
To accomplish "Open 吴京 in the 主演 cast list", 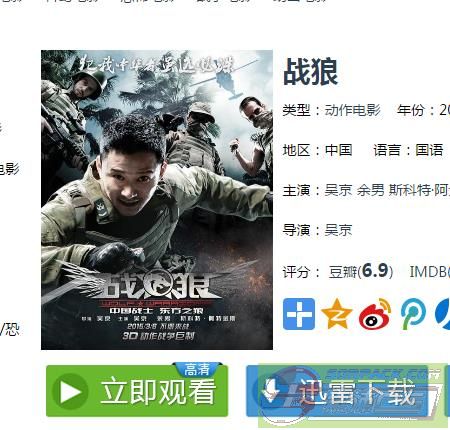I will [x=338, y=190].
